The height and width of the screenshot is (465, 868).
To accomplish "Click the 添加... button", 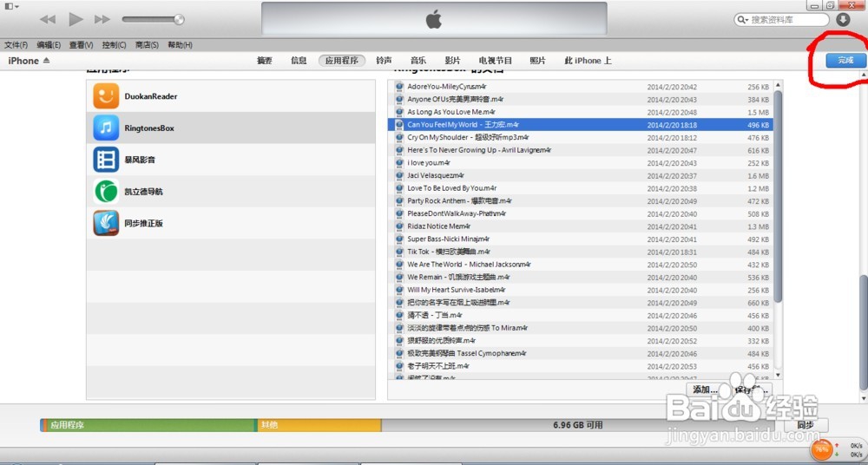I will tap(705, 390).
